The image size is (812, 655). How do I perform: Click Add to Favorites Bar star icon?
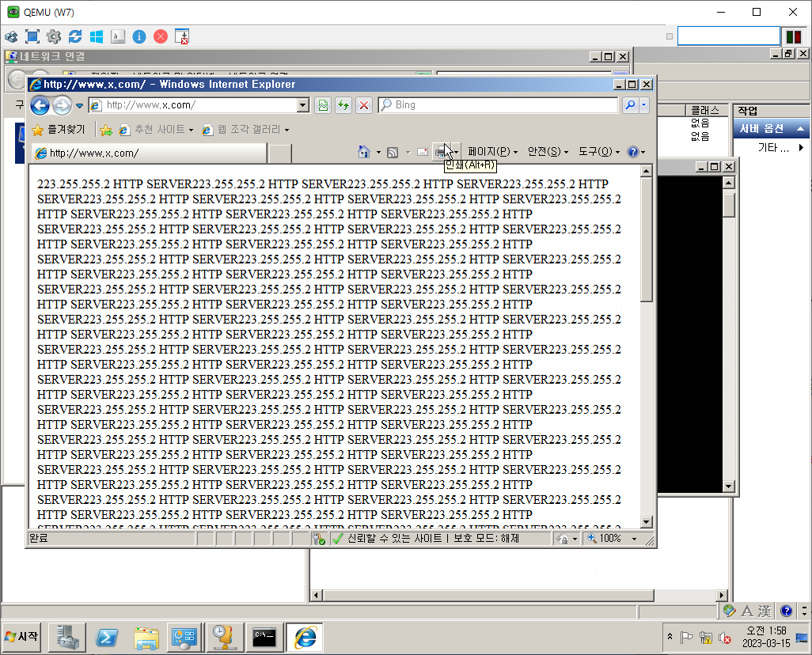pos(106,130)
